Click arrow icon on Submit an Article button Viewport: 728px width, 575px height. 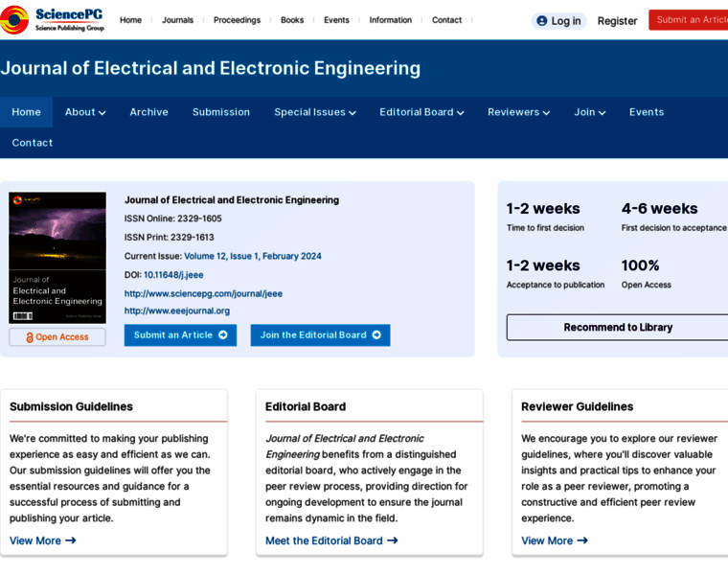click(223, 335)
